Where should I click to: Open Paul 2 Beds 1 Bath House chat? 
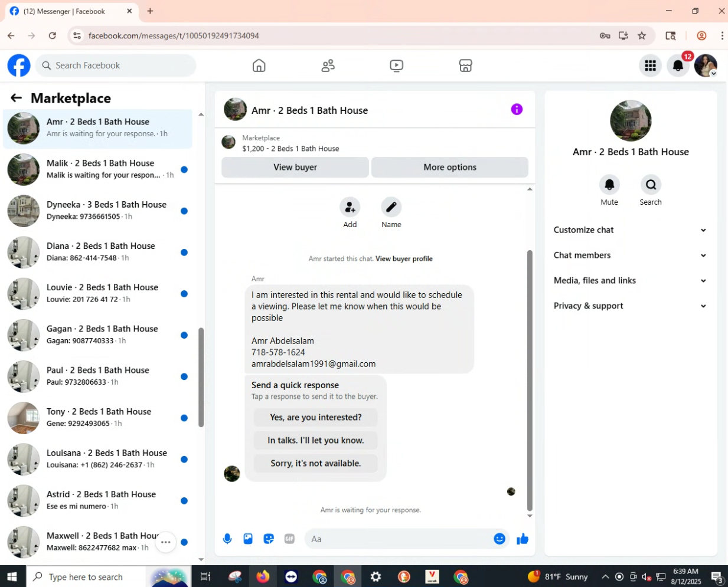[x=97, y=376]
